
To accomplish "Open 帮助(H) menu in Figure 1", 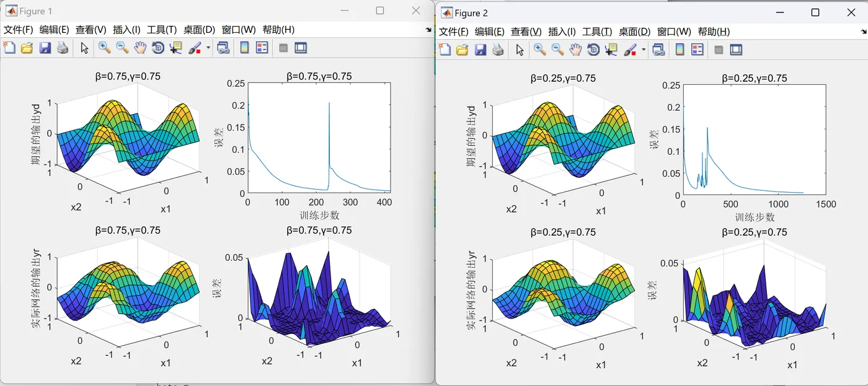I will (x=278, y=30).
